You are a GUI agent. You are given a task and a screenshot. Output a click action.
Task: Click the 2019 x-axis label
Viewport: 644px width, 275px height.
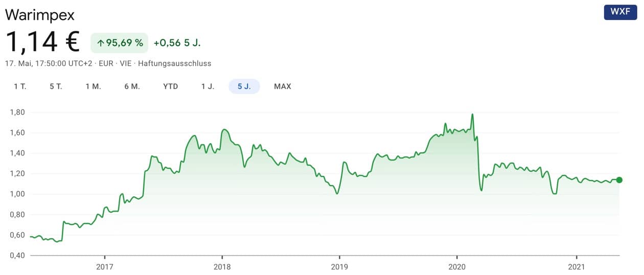point(339,266)
